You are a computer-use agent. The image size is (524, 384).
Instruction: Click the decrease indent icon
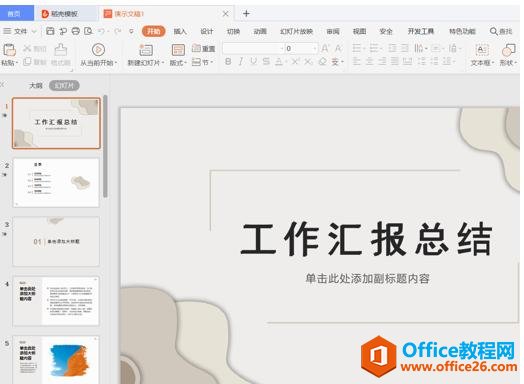(392, 48)
